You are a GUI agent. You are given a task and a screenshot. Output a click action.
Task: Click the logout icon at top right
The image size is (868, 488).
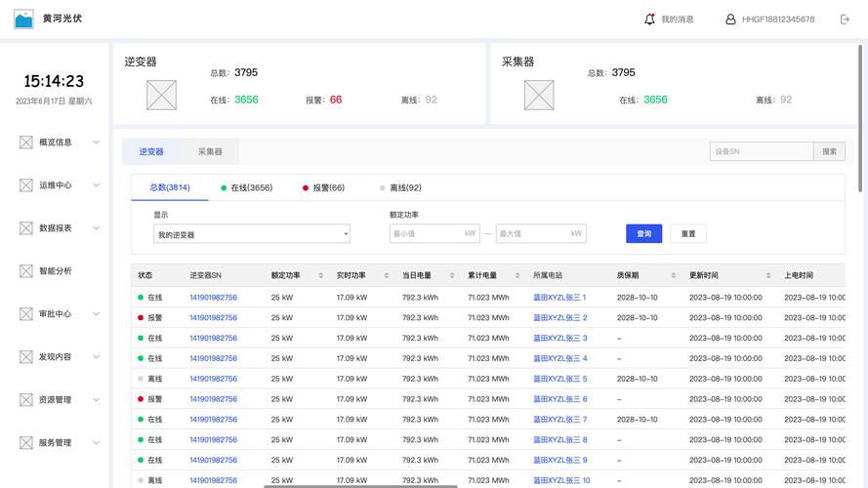point(845,20)
